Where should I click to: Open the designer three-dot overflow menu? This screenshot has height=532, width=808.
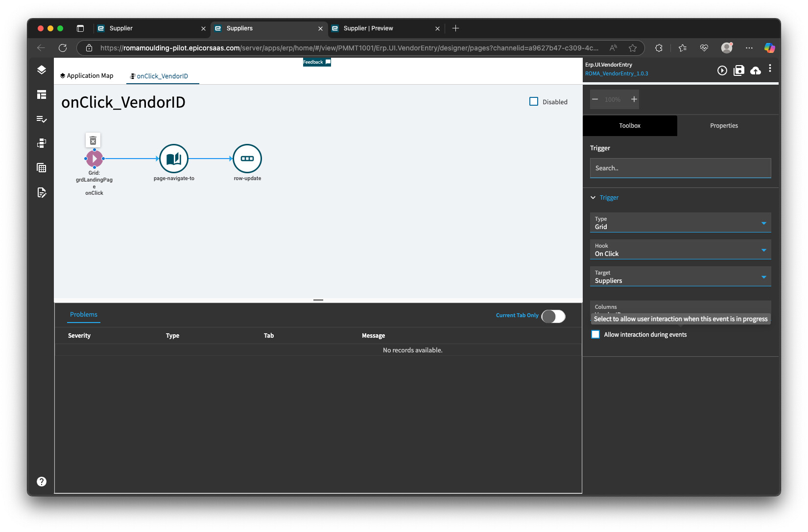coord(770,69)
